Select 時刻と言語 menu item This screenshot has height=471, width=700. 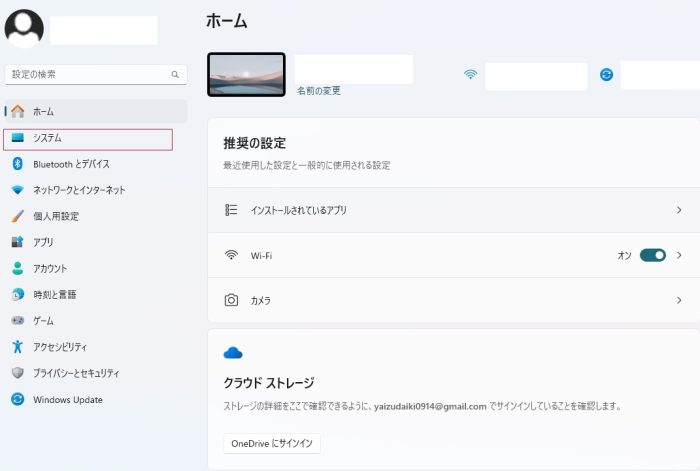tap(95, 294)
